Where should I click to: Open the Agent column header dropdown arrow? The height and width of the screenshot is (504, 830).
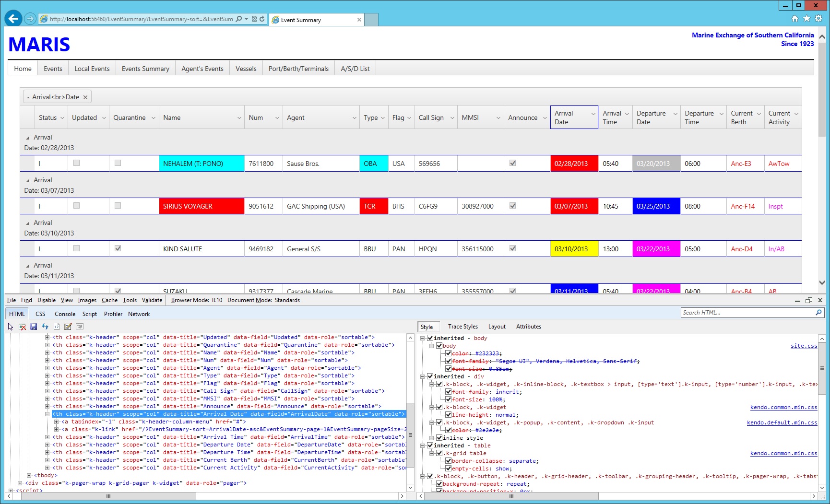click(x=354, y=118)
